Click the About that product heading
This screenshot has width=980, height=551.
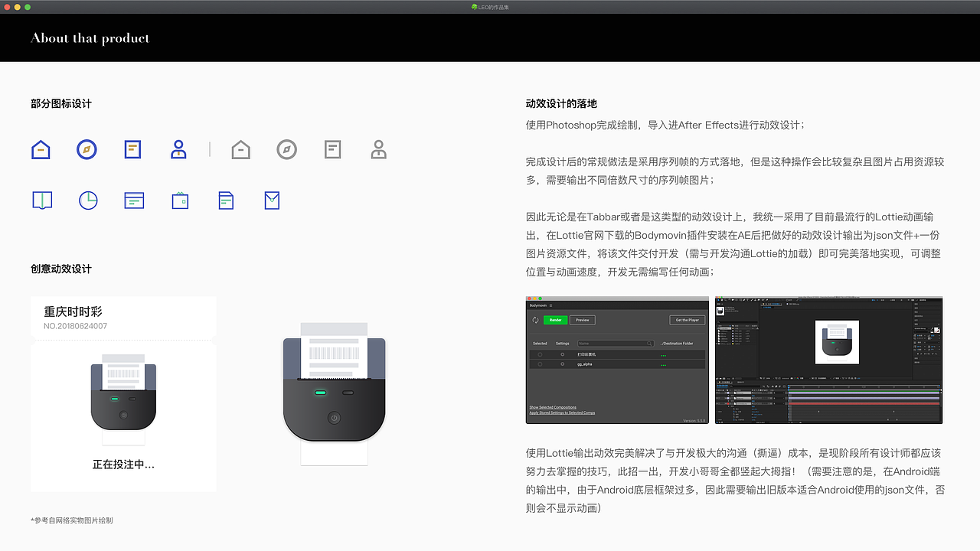[90, 37]
